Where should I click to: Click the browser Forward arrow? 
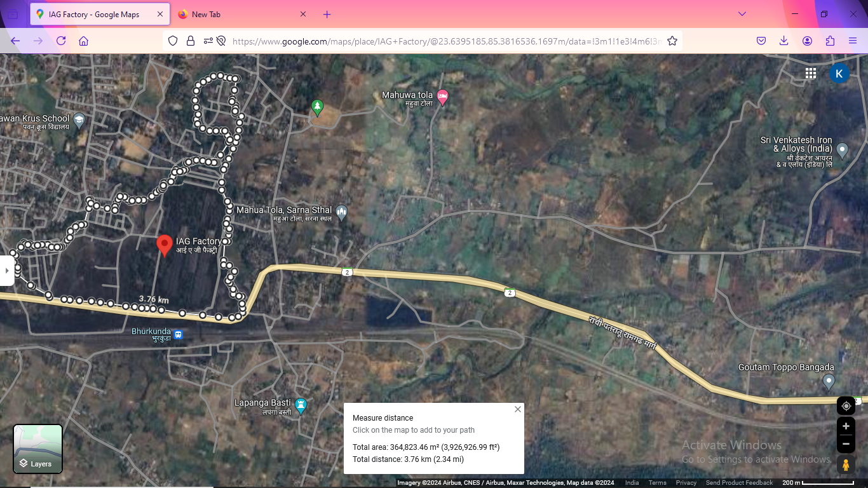pyautogui.click(x=38, y=41)
